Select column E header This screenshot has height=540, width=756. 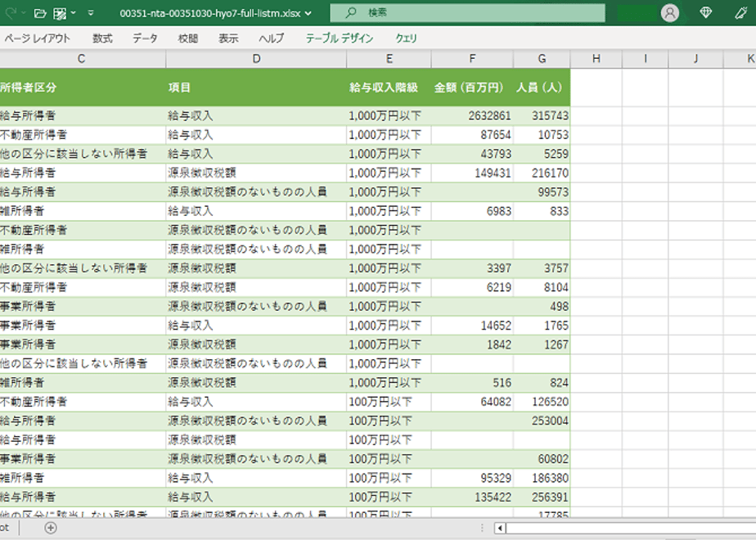pyautogui.click(x=389, y=59)
